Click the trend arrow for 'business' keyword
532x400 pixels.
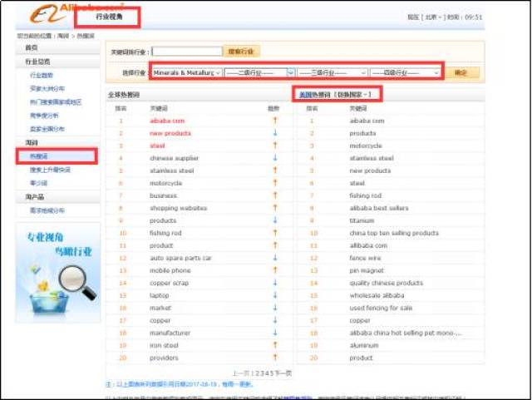pyautogui.click(x=275, y=195)
